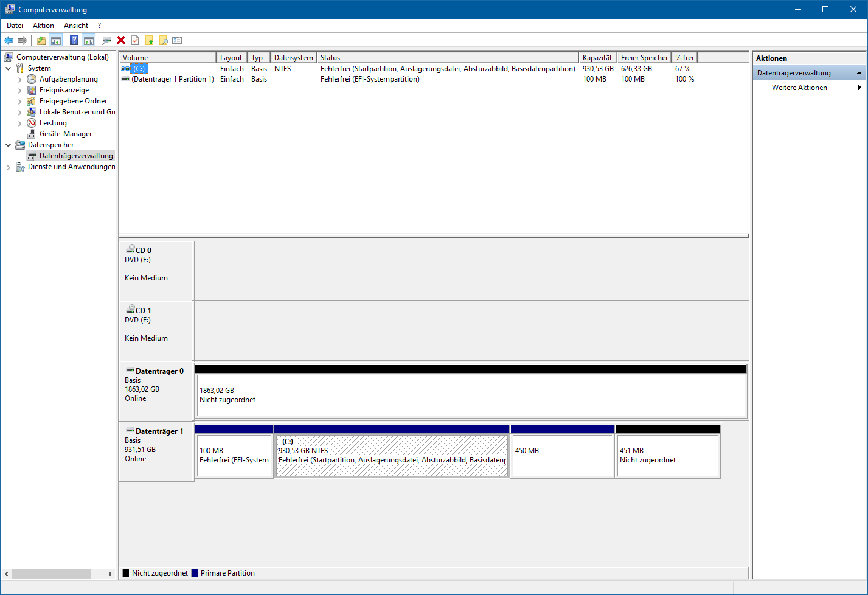Click the yellow page with magnifier icon
This screenshot has height=595, width=868.
[x=163, y=40]
